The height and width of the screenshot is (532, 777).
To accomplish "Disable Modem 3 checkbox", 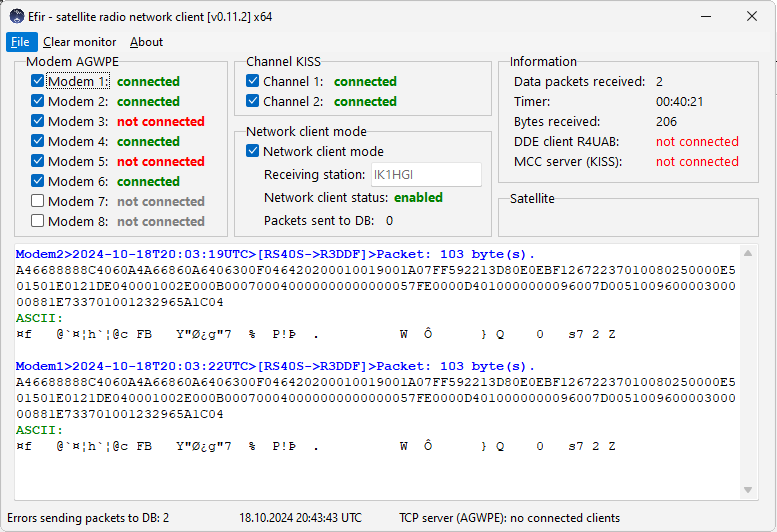I will coord(38,122).
